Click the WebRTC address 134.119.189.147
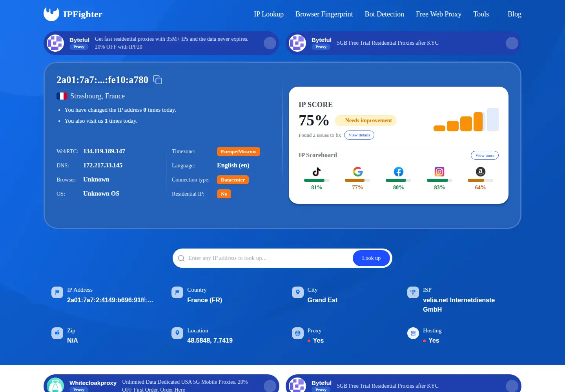Screen dimensions: 565x392 [x=104, y=151]
